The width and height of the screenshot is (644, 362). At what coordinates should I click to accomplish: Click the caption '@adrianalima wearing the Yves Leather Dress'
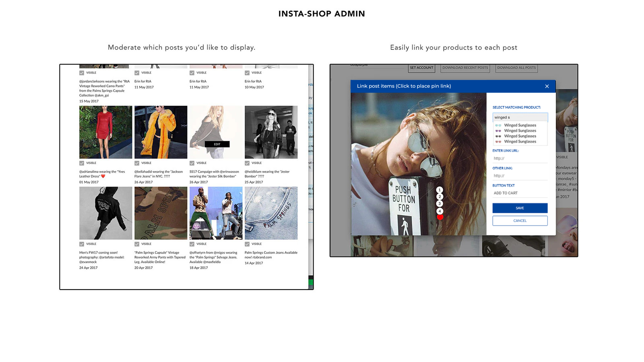point(102,174)
